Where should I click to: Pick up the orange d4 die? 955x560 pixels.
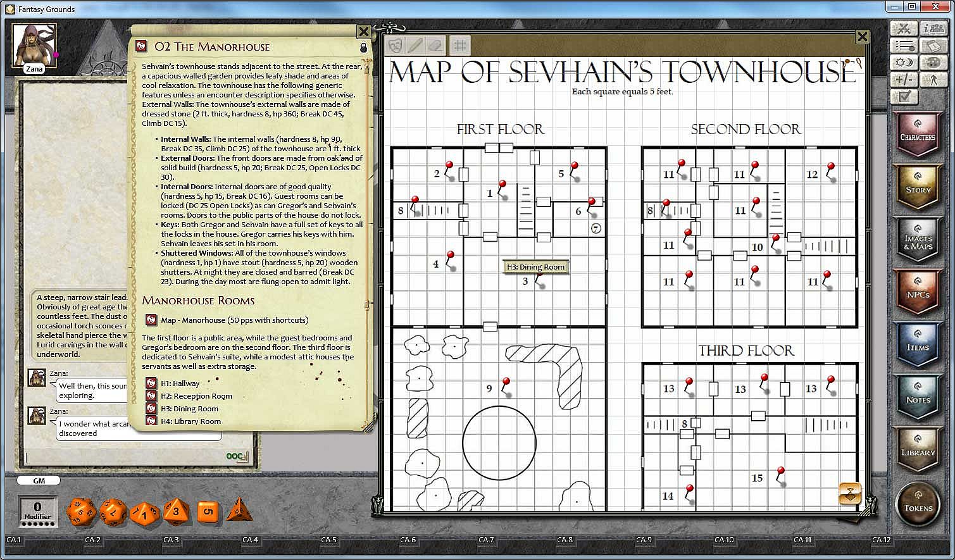[239, 511]
